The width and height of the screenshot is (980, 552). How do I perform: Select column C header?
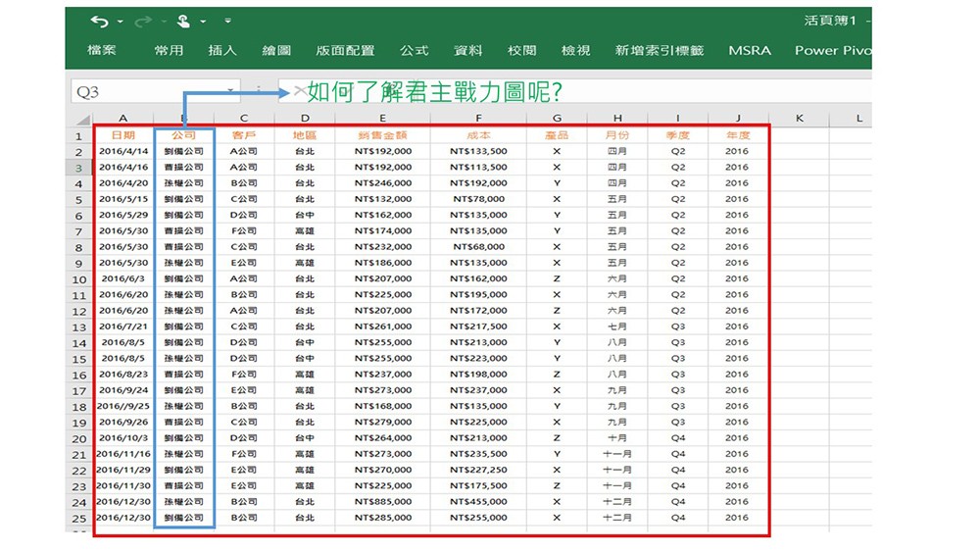tap(244, 118)
